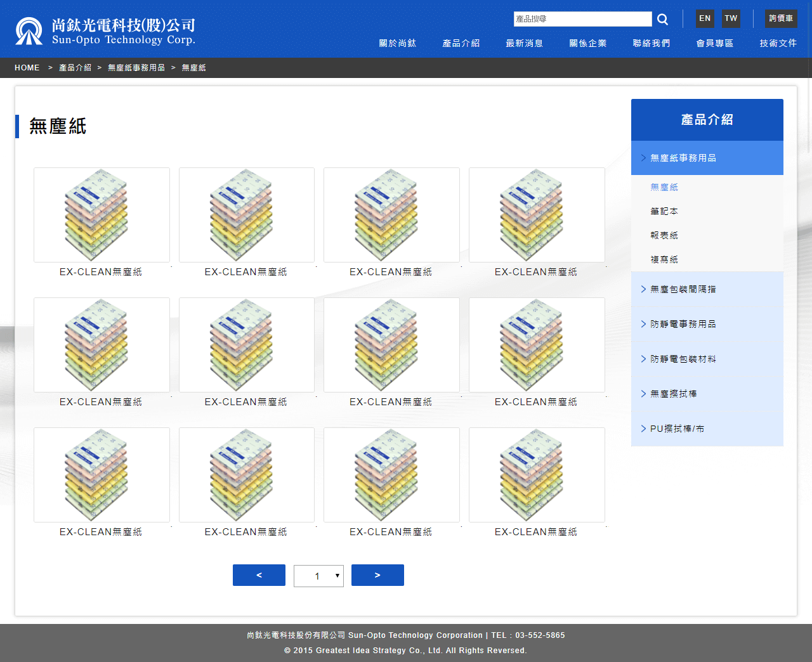Open the page number dropdown
Image resolution: width=812 pixels, height=662 pixels.
(318, 576)
